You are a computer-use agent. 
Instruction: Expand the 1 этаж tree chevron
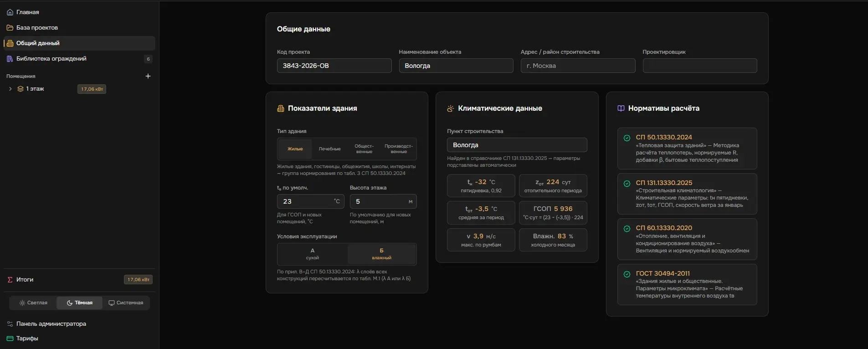click(x=10, y=89)
